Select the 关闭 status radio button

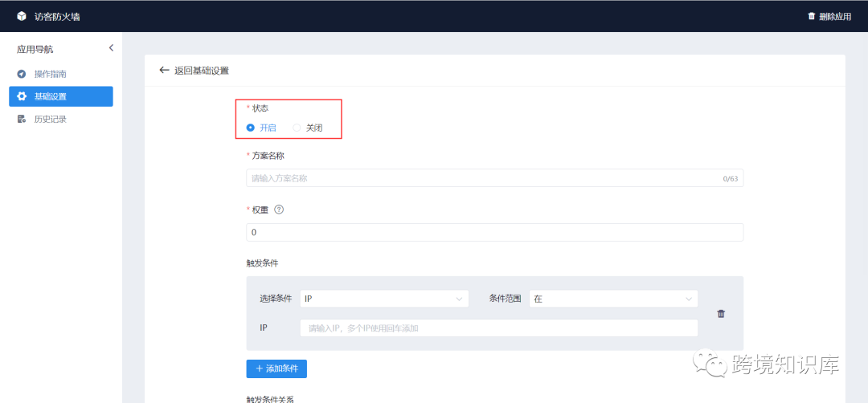(297, 128)
